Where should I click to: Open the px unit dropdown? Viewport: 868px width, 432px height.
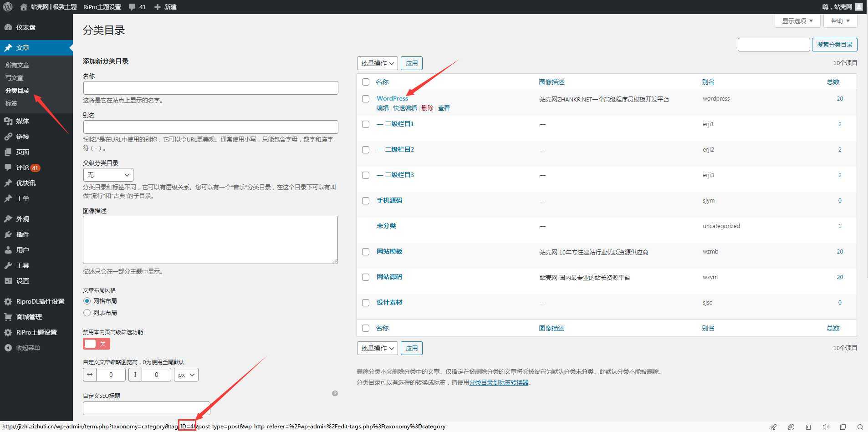[x=186, y=375]
